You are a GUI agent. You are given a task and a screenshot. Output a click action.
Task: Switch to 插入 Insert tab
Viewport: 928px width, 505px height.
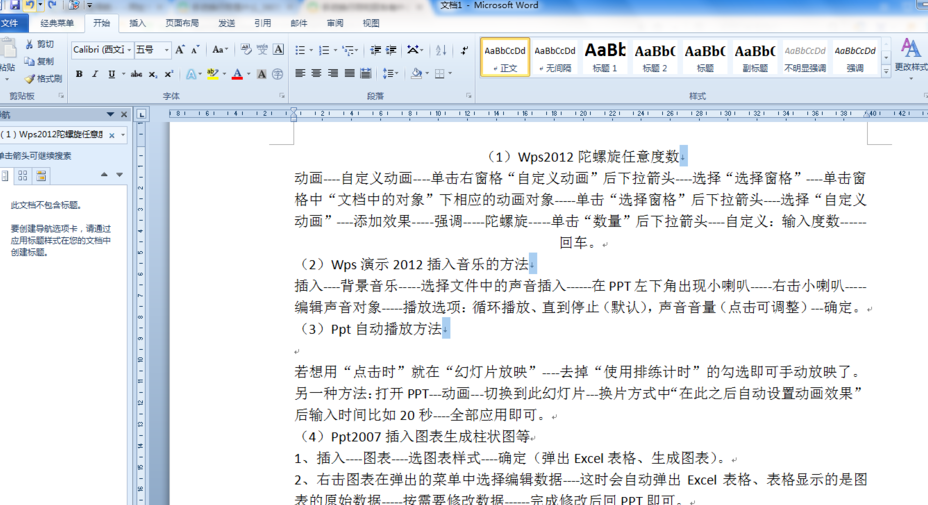(x=137, y=24)
